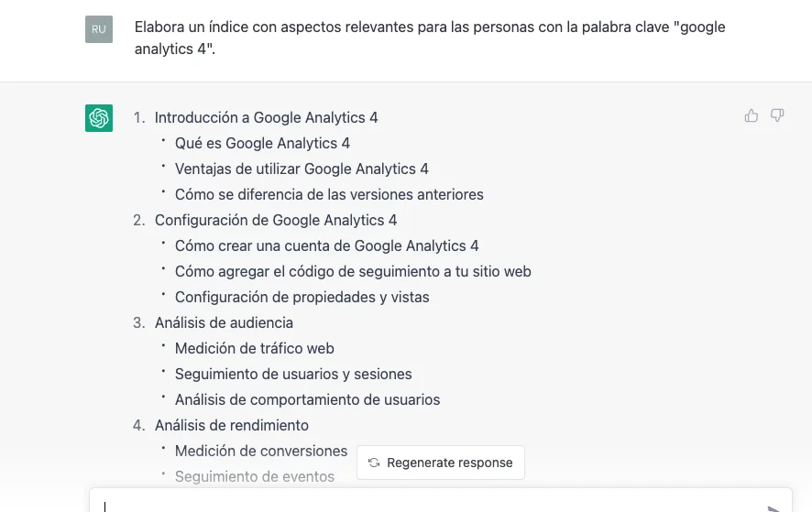Click the green ChatGPT logo avatar
812x512 pixels.
[99, 118]
